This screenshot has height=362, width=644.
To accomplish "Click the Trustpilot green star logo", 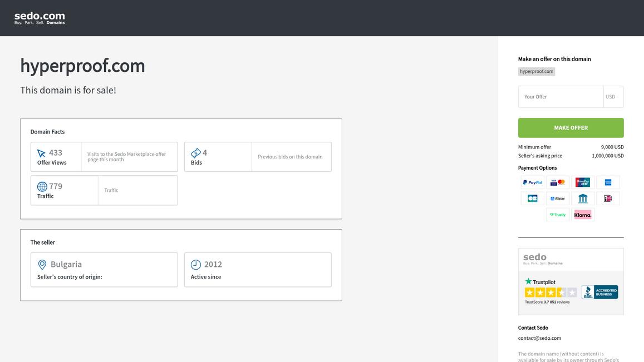I will tap(528, 281).
